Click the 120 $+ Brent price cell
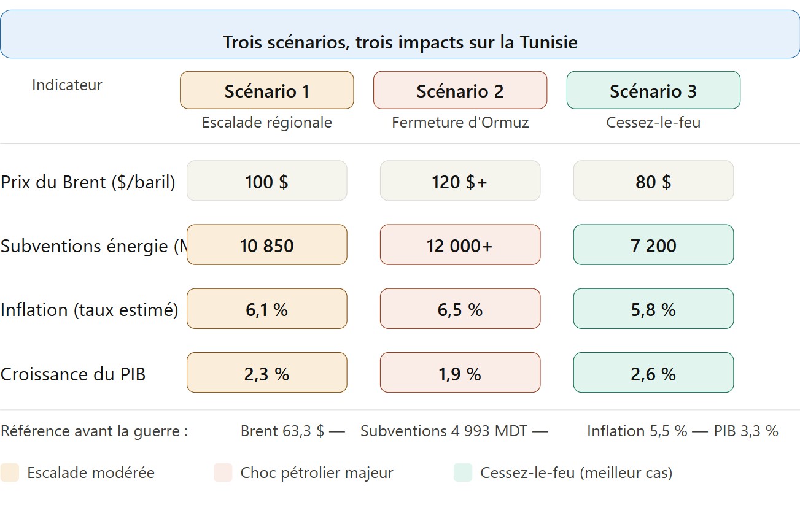The width and height of the screenshot is (800, 532). pos(460,181)
